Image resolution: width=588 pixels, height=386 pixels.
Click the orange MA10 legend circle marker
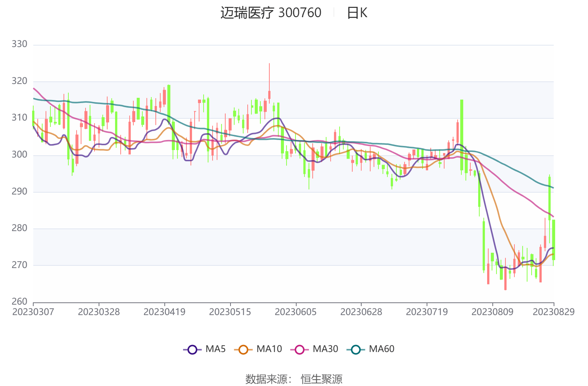point(243,350)
